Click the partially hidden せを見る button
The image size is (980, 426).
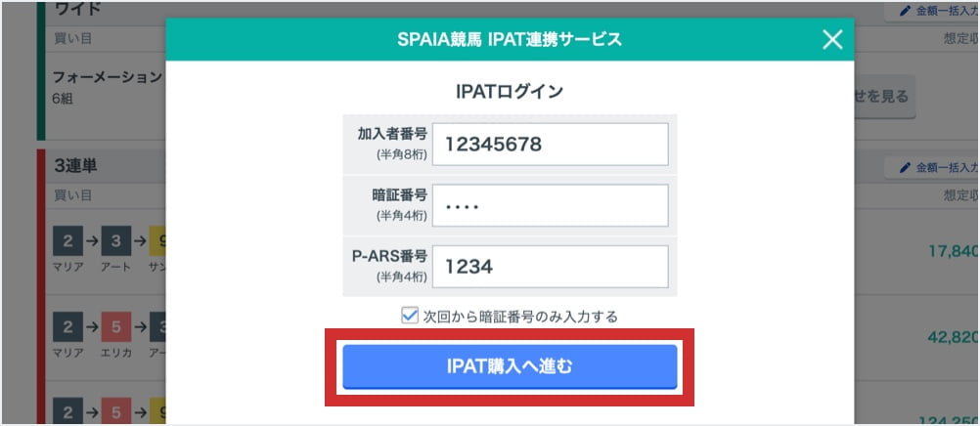click(x=884, y=96)
